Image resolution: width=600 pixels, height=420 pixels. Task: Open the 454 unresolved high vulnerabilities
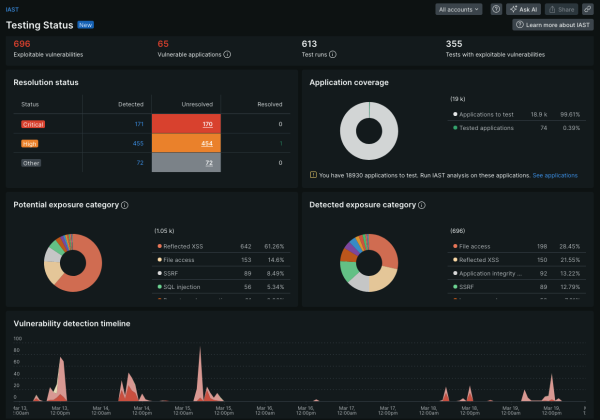pos(208,143)
